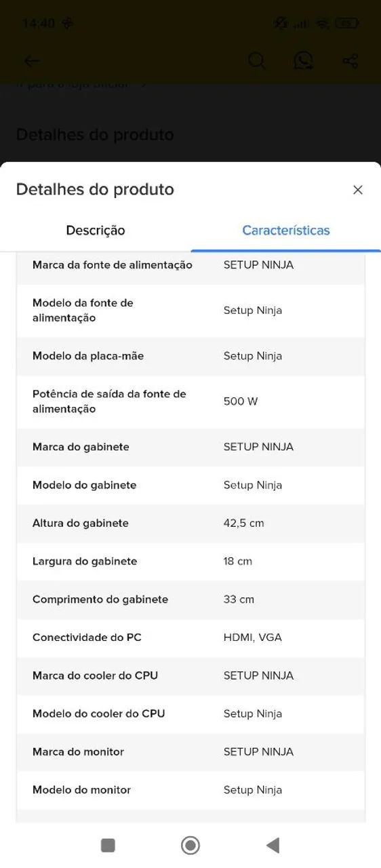Tap the Altura do gabinete 42,5 cm row
This screenshot has height=868, width=381.
(x=190, y=524)
